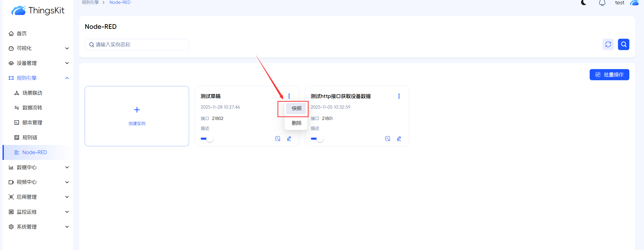Screen dimensions: 644x250
Task: Open more options on 测试草稿 card
Action: [289, 96]
